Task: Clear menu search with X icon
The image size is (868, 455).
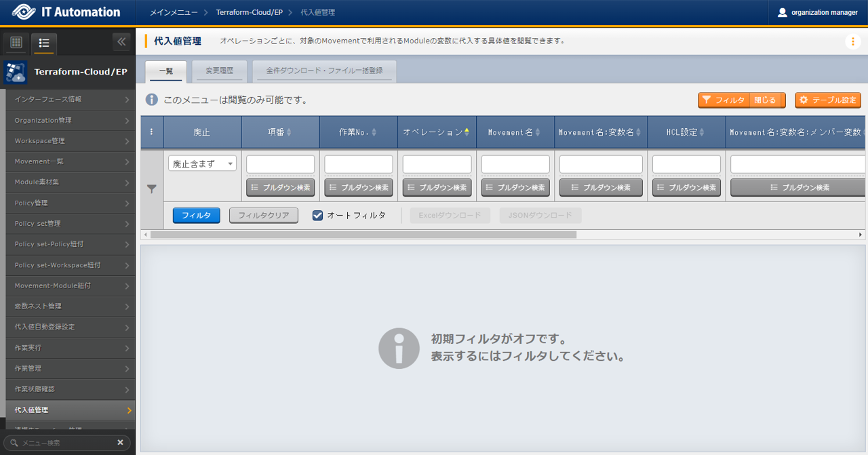Action: (120, 442)
